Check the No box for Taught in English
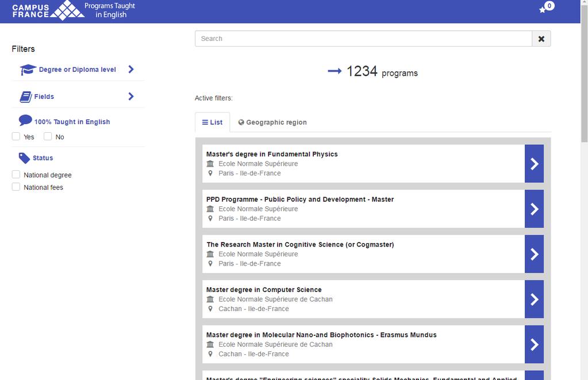The image size is (588, 380). 48,136
